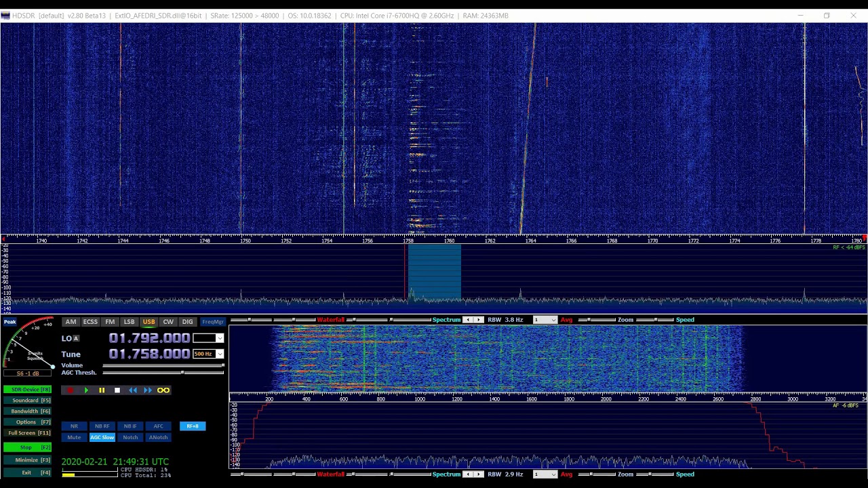Open the FreqMgr frequency manager
The height and width of the screenshot is (488, 868).
click(213, 322)
